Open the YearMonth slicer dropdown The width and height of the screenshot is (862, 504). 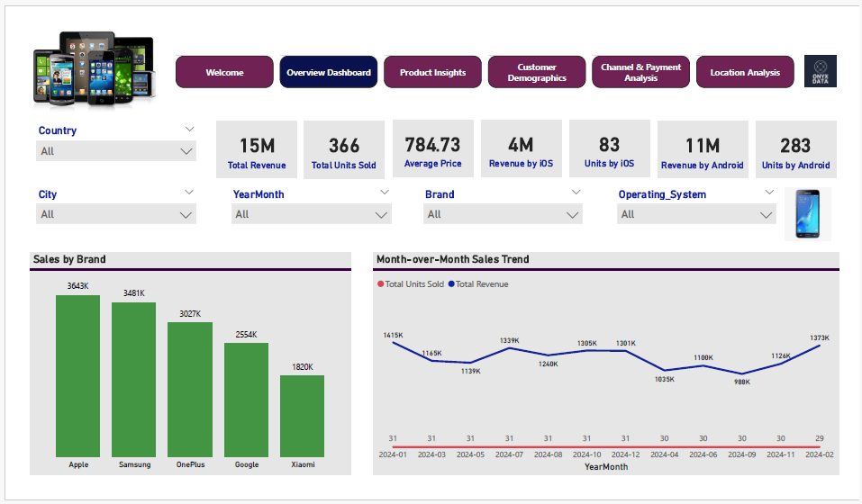[x=311, y=214]
